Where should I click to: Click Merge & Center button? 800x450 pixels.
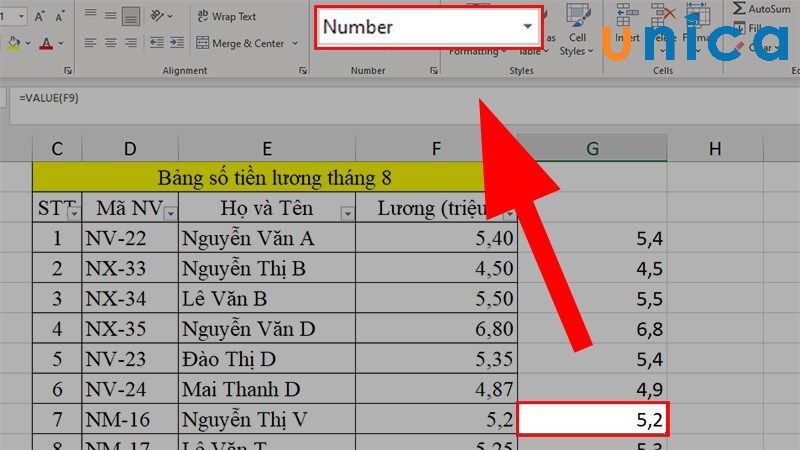click(x=240, y=43)
